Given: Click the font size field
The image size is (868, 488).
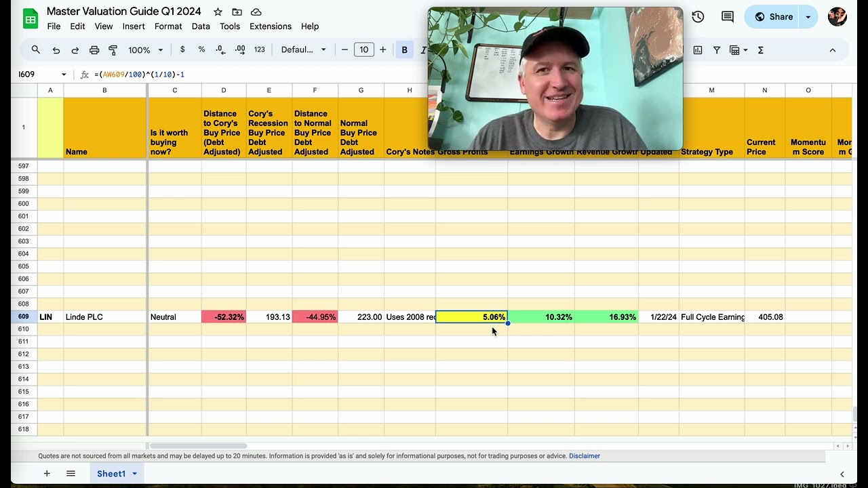Looking at the screenshot, I should pyautogui.click(x=364, y=49).
